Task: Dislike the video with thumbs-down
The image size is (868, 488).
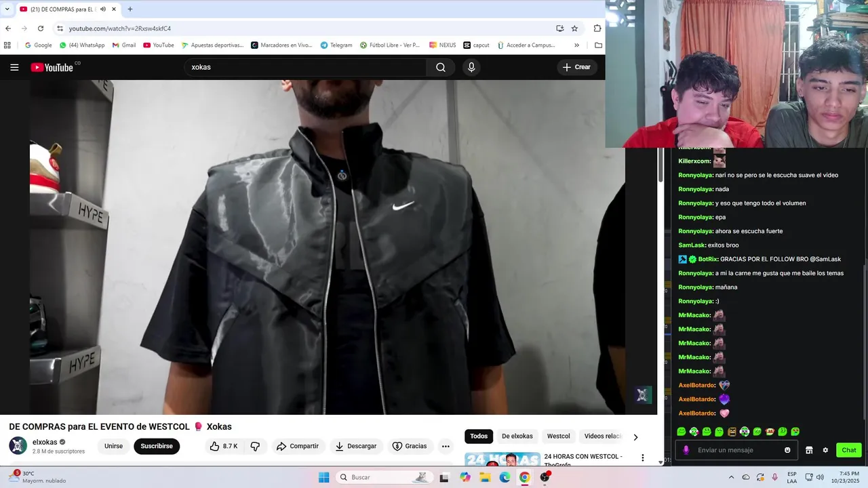Action: (x=255, y=446)
